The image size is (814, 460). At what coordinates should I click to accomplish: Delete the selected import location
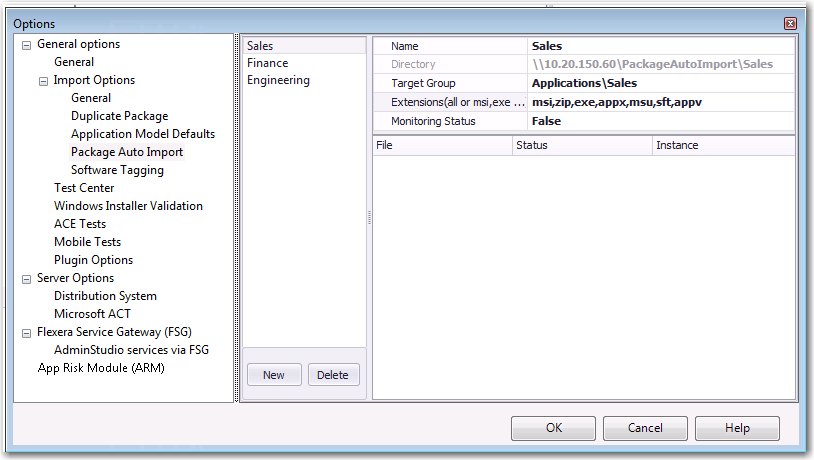point(333,375)
